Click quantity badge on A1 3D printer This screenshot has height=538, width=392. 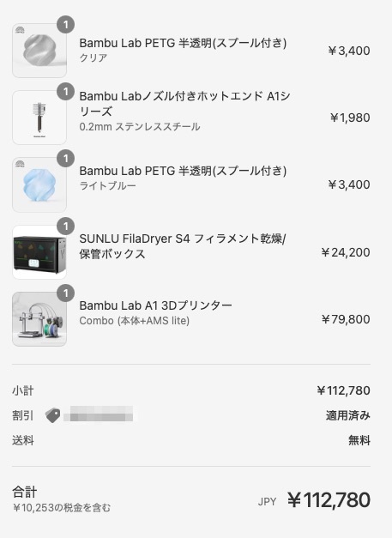click(x=65, y=293)
